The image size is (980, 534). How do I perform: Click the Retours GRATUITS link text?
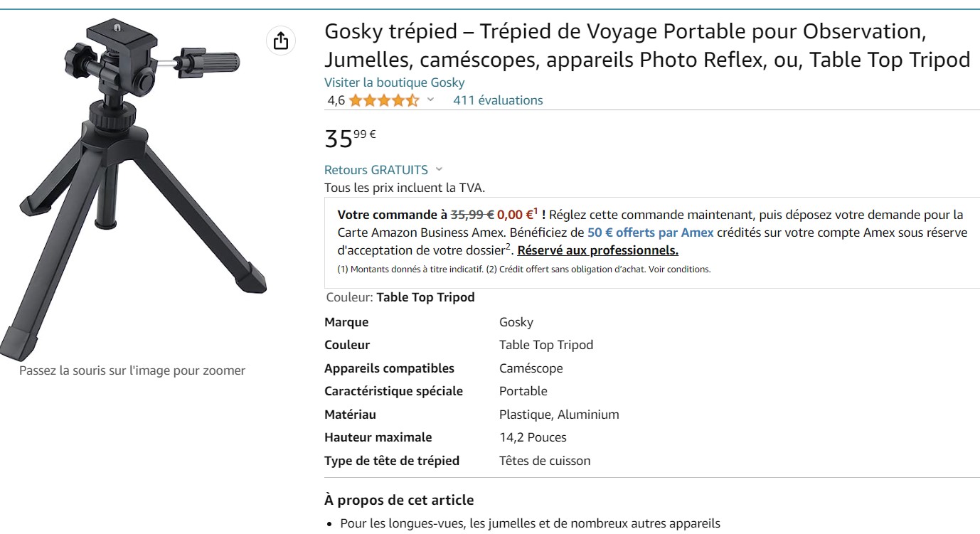376,170
